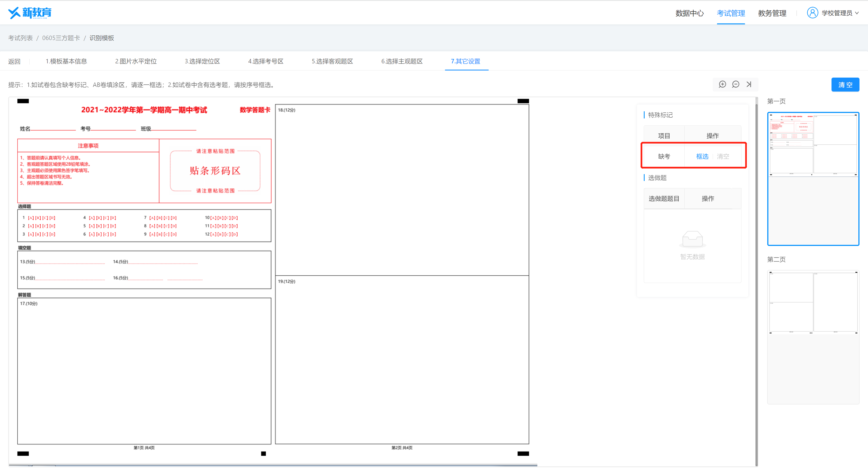Collapse the side panel with arrow-bar icon
Viewport: 868px width, 468px height.
[x=749, y=84]
